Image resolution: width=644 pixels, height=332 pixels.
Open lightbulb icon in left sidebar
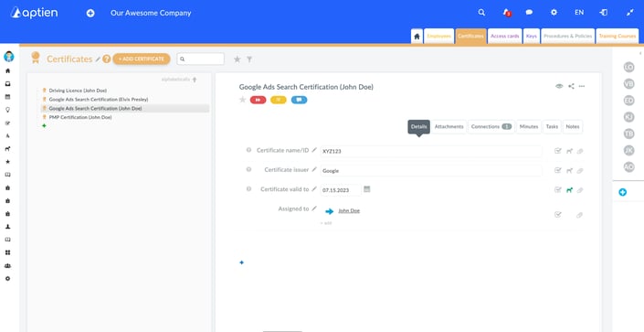[x=7, y=110]
